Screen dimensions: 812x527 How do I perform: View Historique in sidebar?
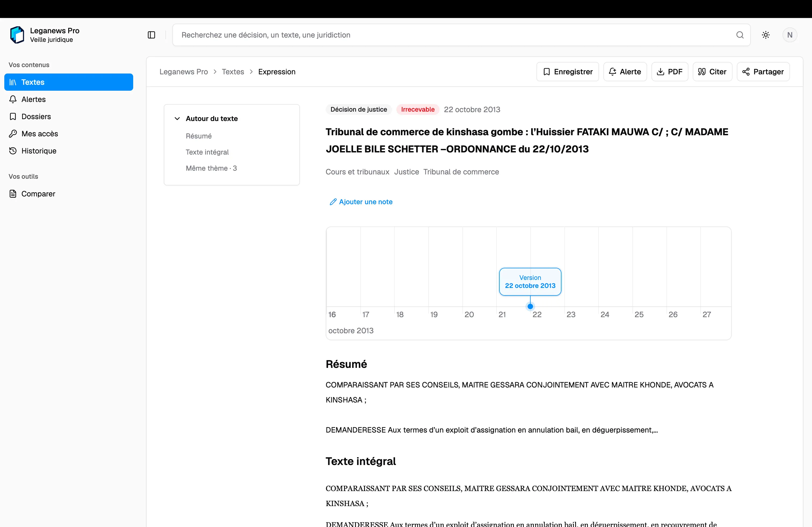coord(68,151)
